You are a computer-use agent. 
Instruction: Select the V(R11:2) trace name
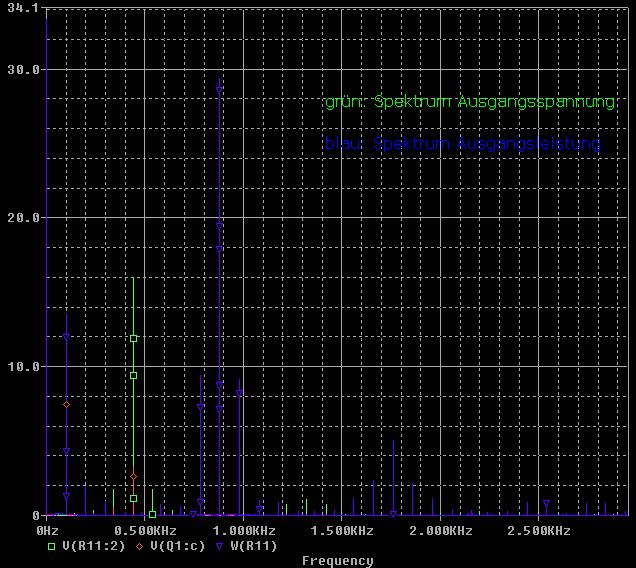[x=94, y=546]
